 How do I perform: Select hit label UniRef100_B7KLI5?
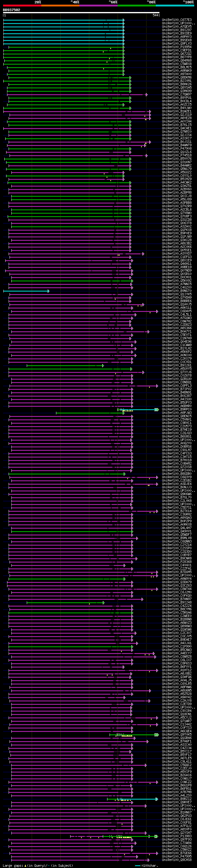tap(177, 125)
